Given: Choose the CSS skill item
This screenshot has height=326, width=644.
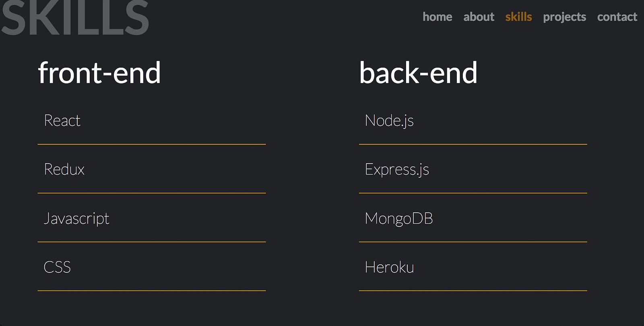Looking at the screenshot, I should (x=57, y=267).
